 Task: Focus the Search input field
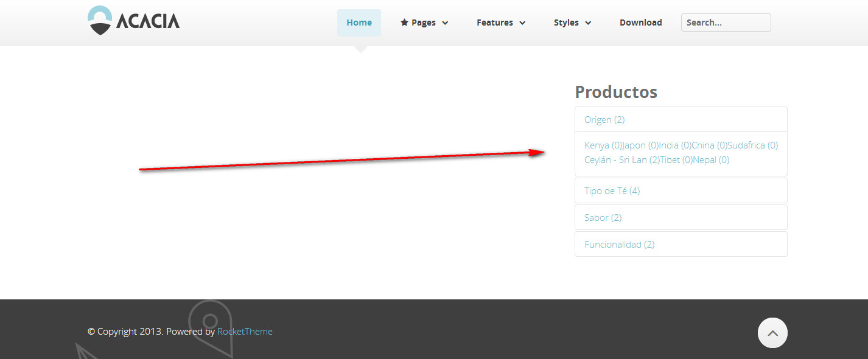(726, 23)
